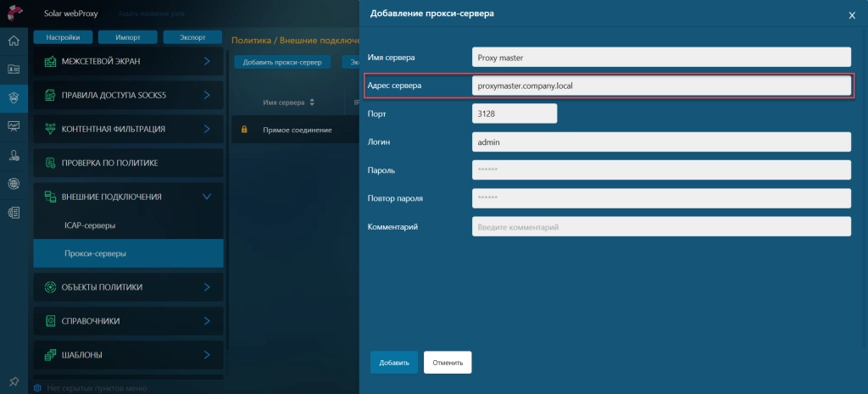This screenshot has height=394, width=868.
Task: Select Прокси-серверы submenu item
Action: tap(129, 253)
